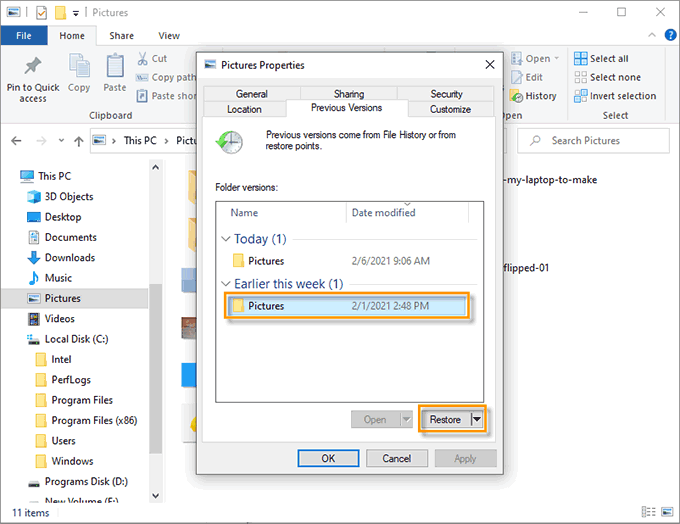This screenshot has width=680, height=524.
Task: Click OK in Pictures Properties
Action: [328, 458]
